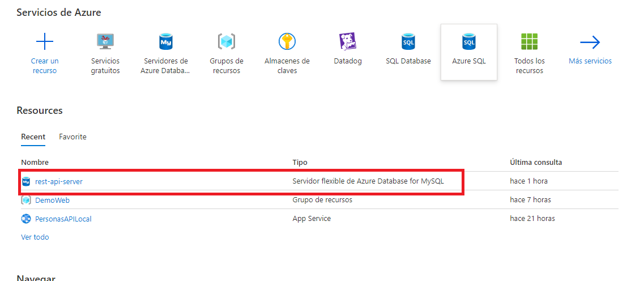644x281 pixels.
Task: Click the Servicios gratuitos label
Action: [x=105, y=66]
